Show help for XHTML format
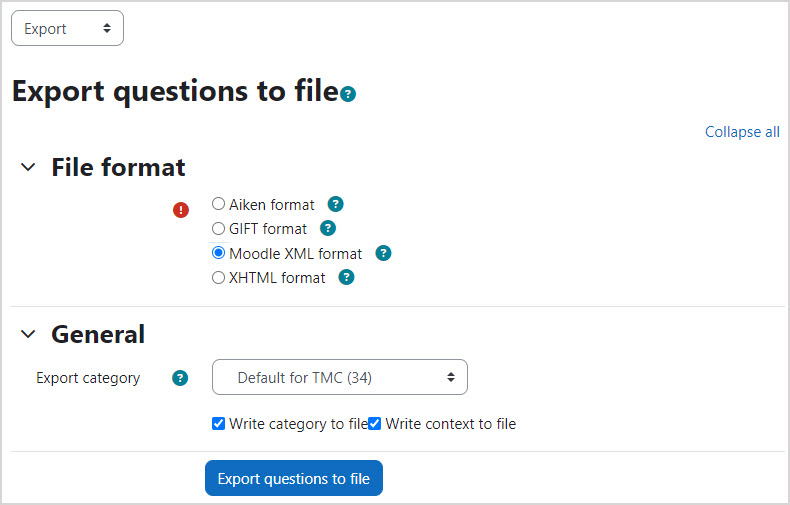The image size is (790, 505). pos(346,277)
